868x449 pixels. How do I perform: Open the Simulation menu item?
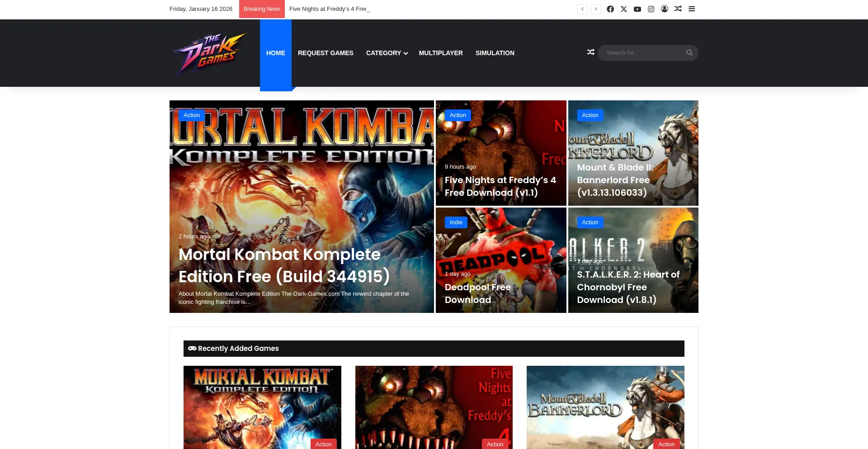(x=495, y=53)
